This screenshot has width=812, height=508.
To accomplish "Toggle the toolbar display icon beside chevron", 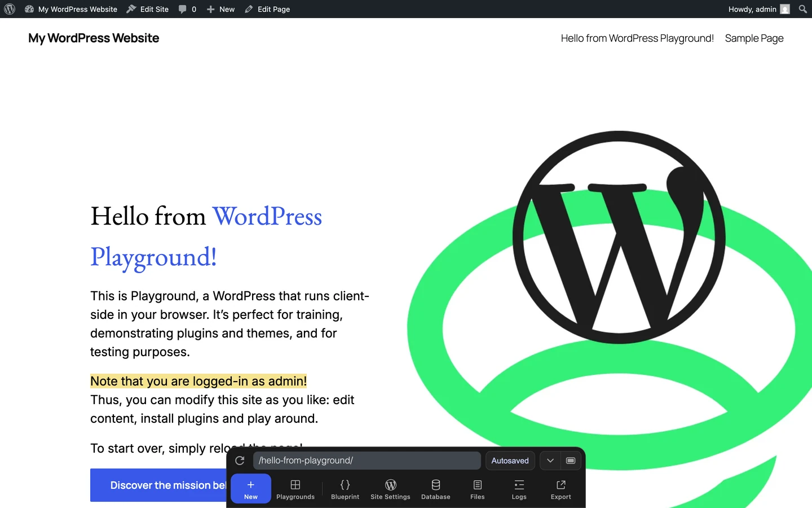I will pos(571,461).
